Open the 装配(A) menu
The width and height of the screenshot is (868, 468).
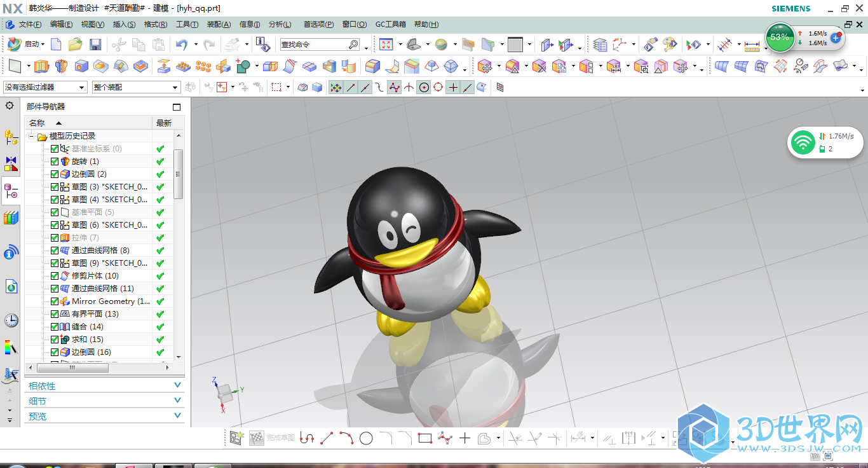pyautogui.click(x=219, y=24)
